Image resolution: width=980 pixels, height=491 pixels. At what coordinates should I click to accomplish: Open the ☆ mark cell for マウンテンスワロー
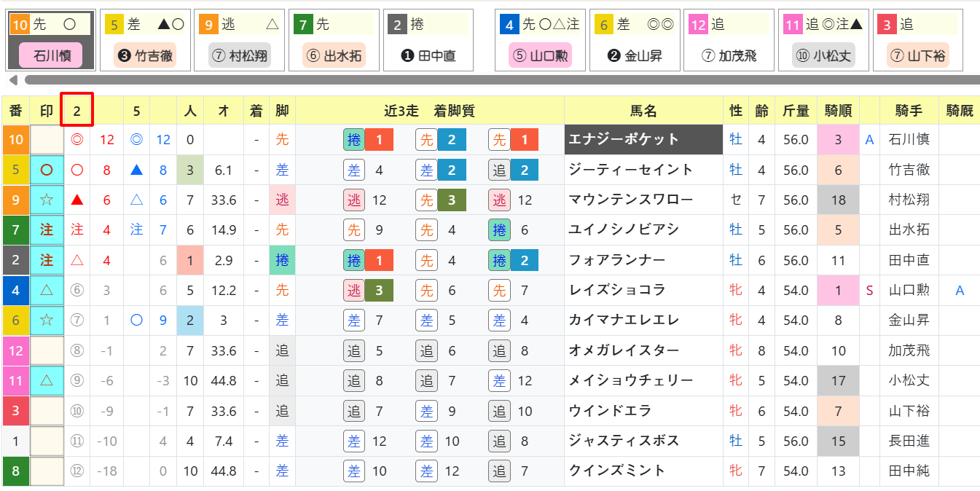tap(47, 200)
